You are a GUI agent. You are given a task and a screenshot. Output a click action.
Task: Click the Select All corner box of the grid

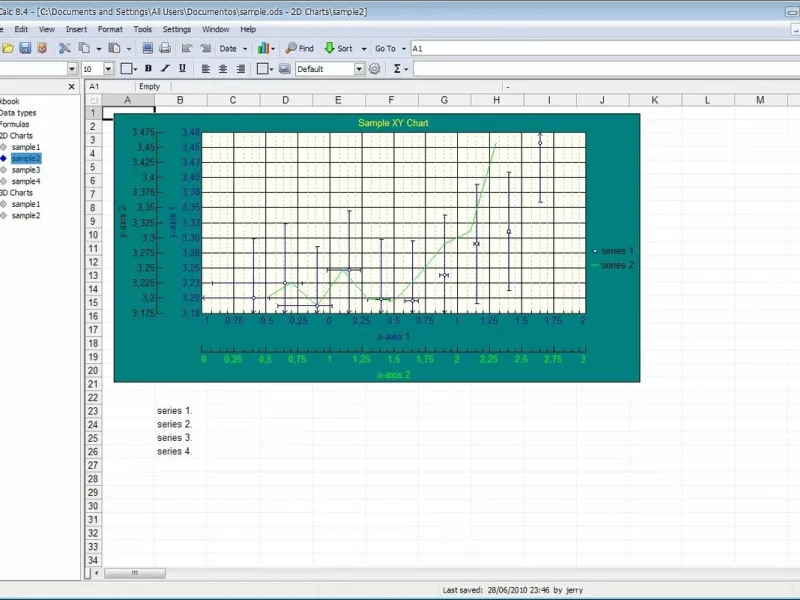tap(93, 100)
